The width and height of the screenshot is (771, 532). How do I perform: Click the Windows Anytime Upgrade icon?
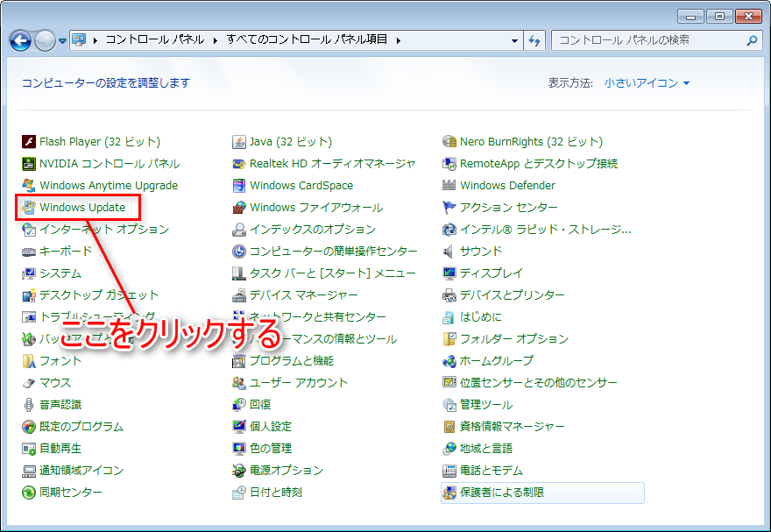click(29, 185)
